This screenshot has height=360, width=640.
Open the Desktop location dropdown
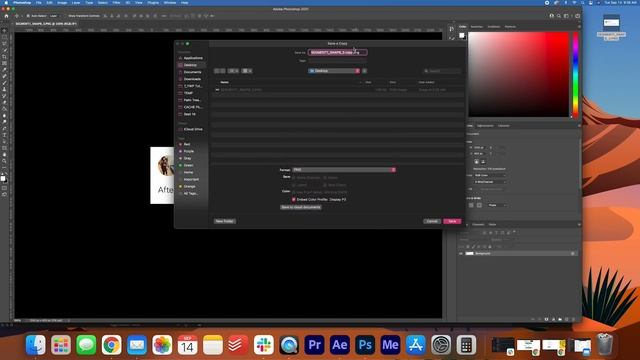(334, 71)
